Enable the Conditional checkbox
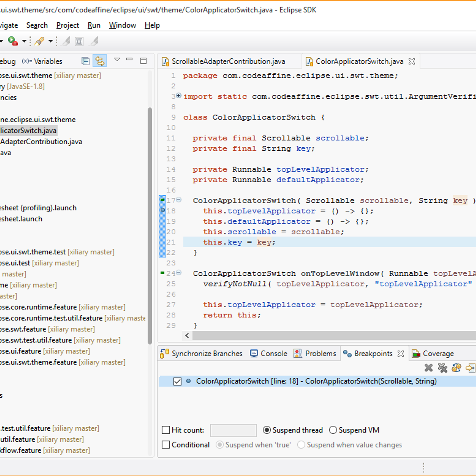Screen dimensions: 476x476 coord(166,444)
